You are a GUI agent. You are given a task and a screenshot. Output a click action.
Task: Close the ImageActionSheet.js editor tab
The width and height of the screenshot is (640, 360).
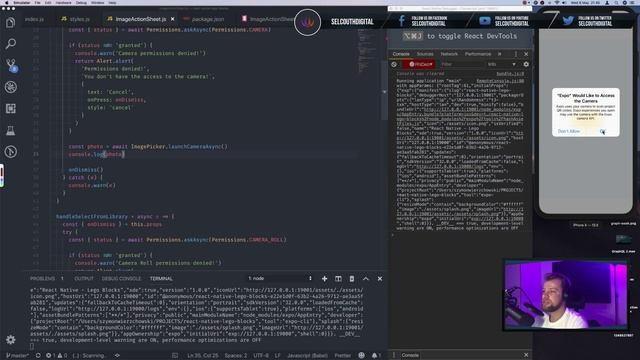click(x=173, y=19)
